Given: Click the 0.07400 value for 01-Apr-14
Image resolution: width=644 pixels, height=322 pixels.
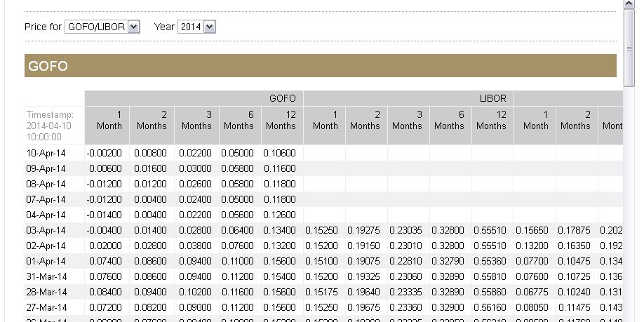Looking at the screenshot, I should (x=105, y=261).
